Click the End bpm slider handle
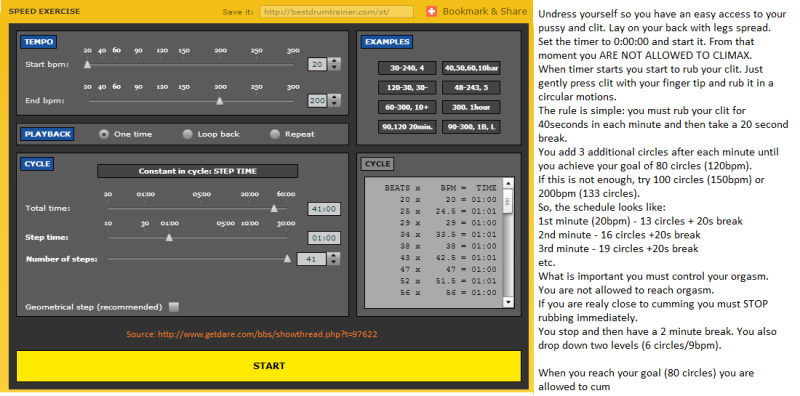Screen dimensions: 800x396 tap(219, 101)
